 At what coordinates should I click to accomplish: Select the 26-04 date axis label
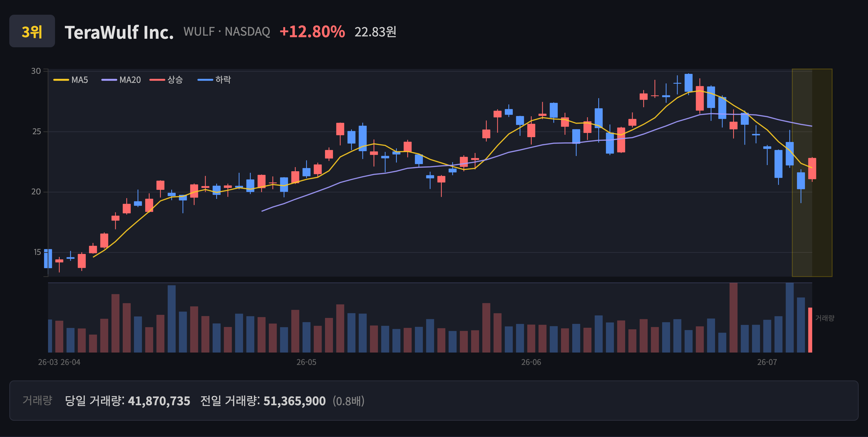[71, 362]
